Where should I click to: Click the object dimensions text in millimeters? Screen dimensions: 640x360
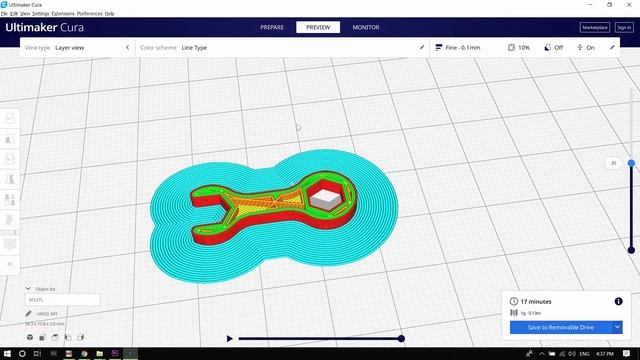(44, 324)
